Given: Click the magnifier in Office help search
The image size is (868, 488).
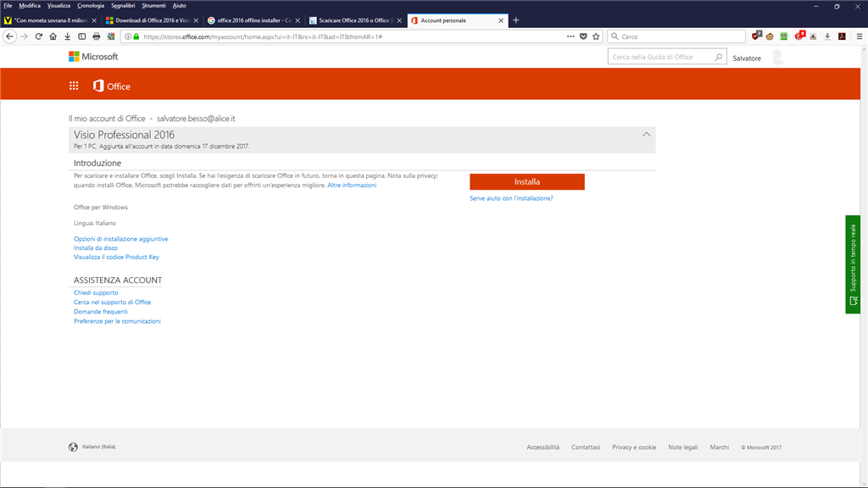Looking at the screenshot, I should point(718,57).
